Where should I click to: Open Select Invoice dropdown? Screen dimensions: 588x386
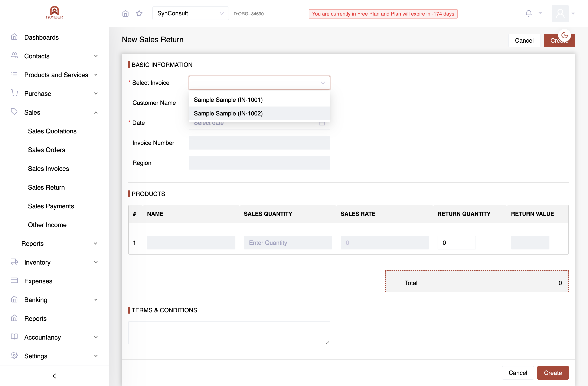[x=259, y=83]
